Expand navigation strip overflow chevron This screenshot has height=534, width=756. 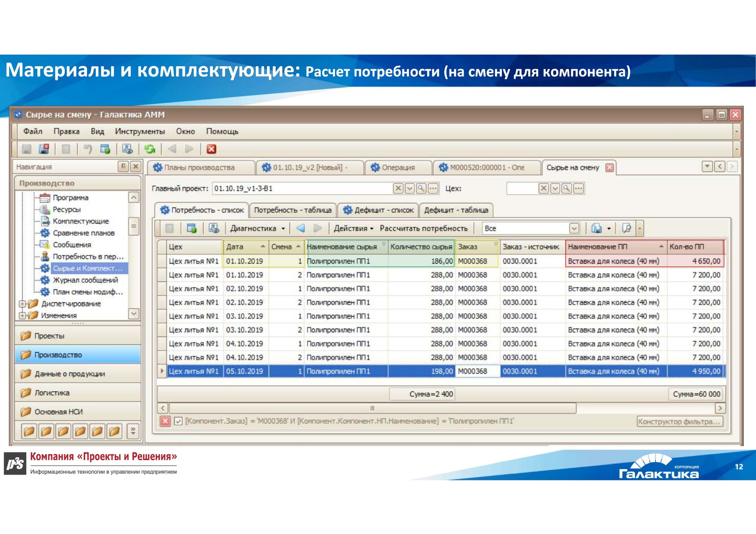(133, 431)
